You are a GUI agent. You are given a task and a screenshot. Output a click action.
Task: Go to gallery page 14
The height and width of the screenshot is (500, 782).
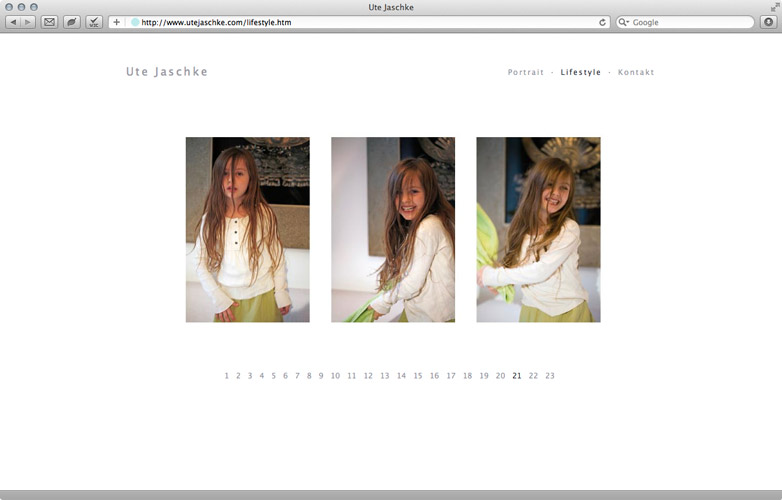tap(401, 376)
